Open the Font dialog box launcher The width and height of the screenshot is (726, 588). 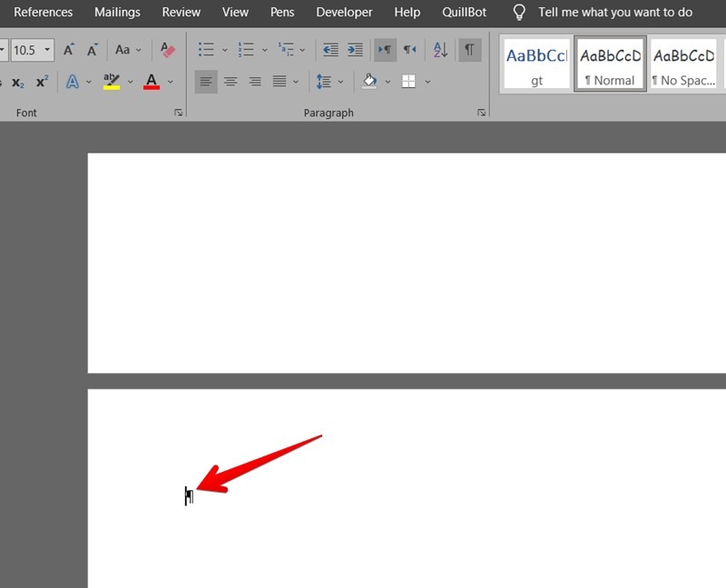point(178,112)
